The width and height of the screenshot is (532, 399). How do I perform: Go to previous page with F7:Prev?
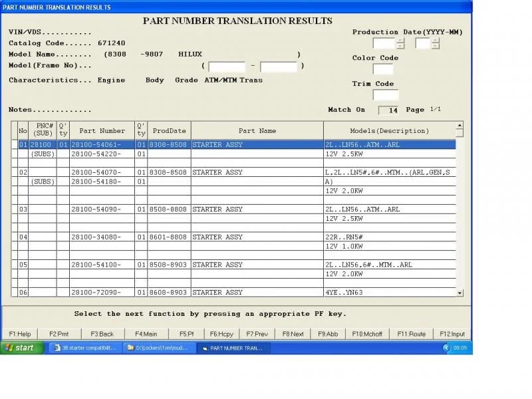pos(257,334)
